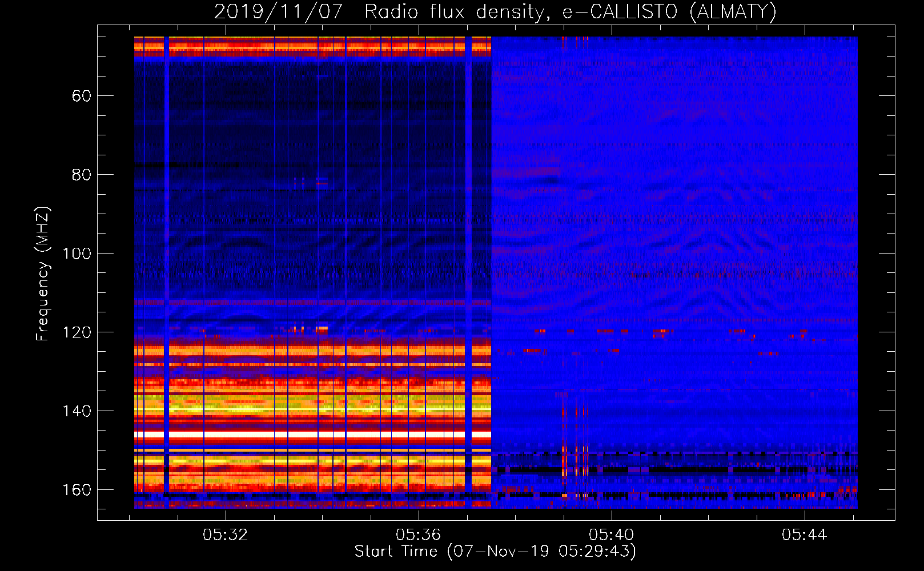
Task: Click the "Frequency (MHZ)" axis label
Action: (x=43, y=274)
